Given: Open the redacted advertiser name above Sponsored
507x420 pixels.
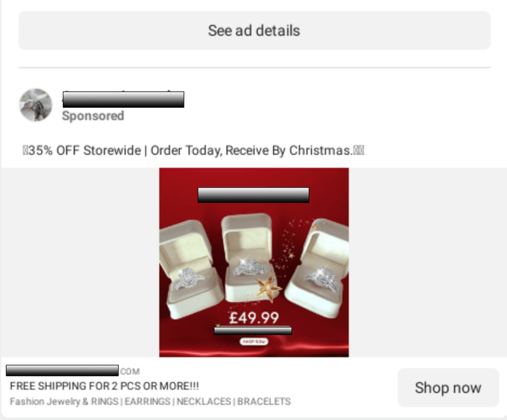Looking at the screenshot, I should coord(123,99).
